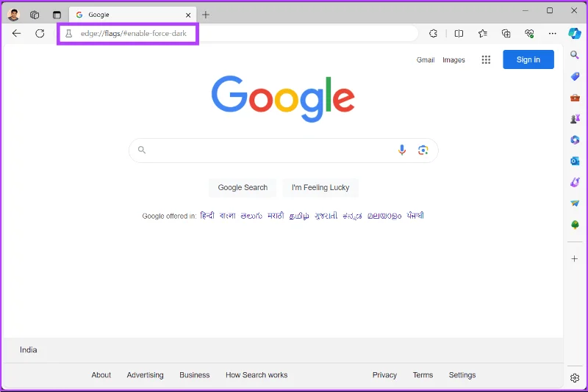
Task: Open sidebar Games chess icon
Action: click(x=575, y=119)
